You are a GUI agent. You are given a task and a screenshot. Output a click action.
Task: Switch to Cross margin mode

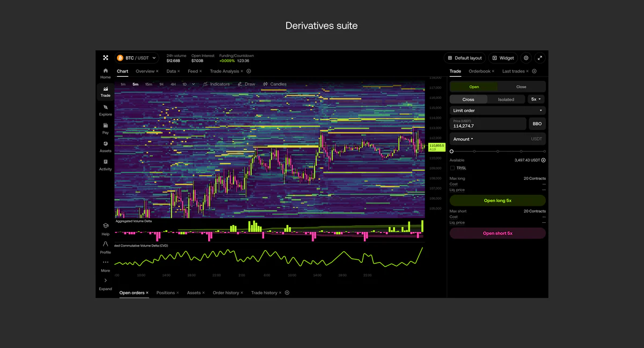point(469,99)
